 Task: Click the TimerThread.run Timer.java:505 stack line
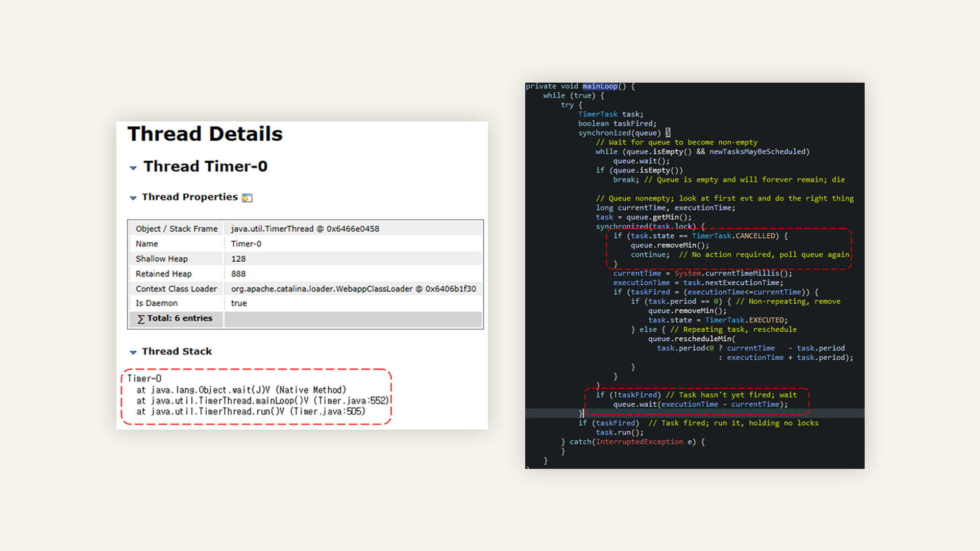[x=251, y=411]
